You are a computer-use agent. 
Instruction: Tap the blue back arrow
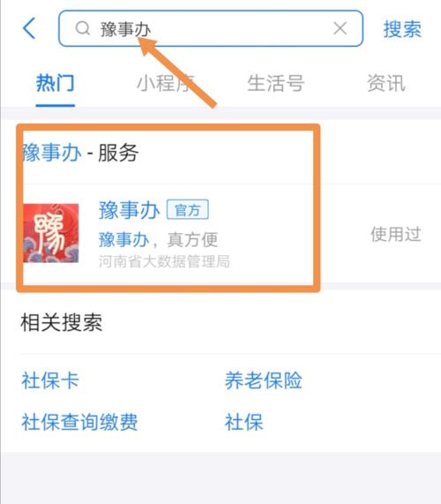(29, 28)
